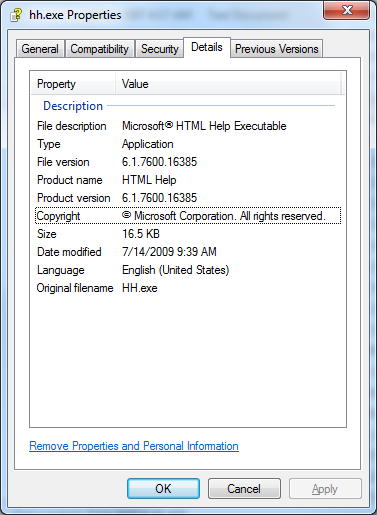Select the Original filename property label

point(75,288)
